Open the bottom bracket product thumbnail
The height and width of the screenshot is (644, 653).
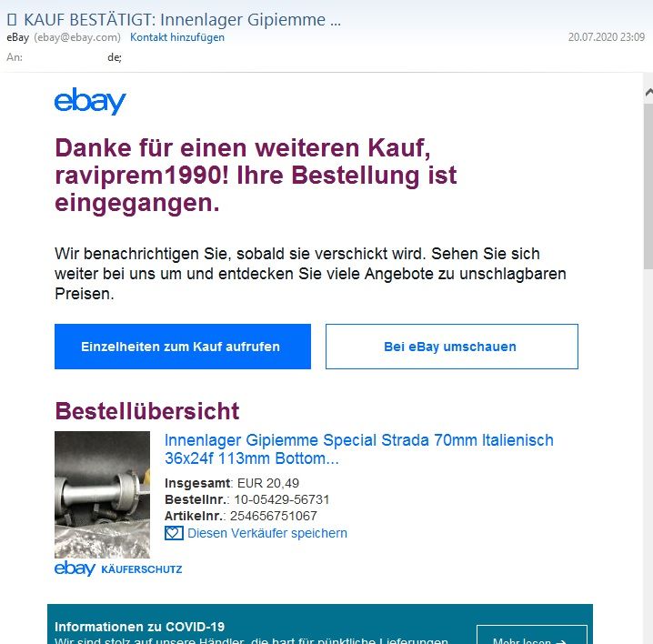click(x=102, y=495)
